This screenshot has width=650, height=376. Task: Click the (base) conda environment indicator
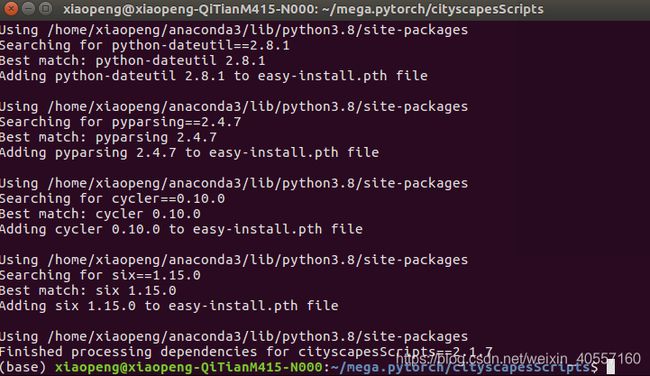click(x=23, y=367)
